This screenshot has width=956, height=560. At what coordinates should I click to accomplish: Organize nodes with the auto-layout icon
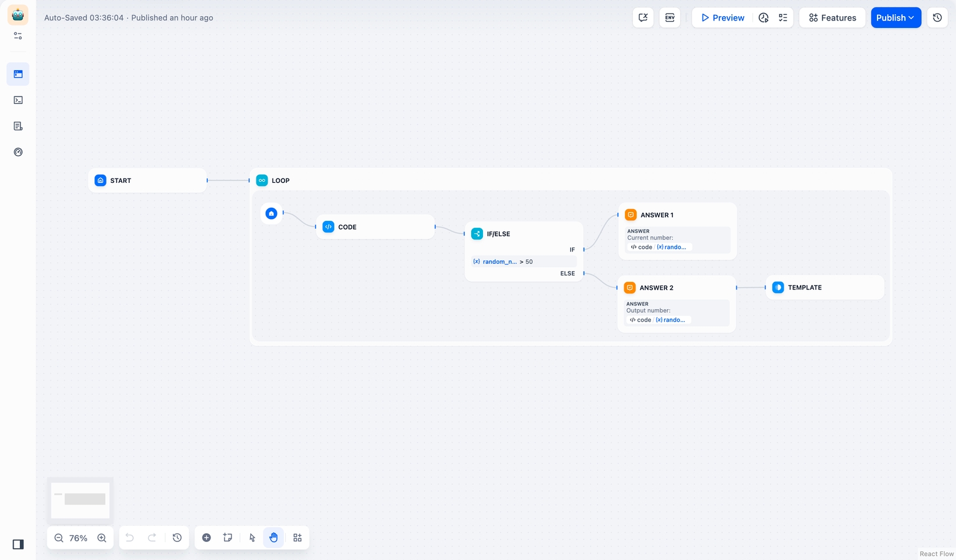297,538
